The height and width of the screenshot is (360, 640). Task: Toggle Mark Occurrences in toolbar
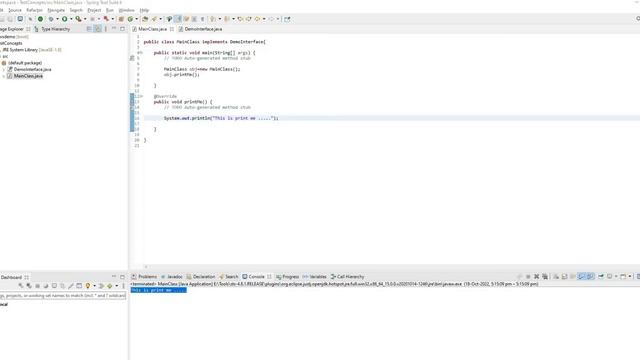tap(178, 19)
